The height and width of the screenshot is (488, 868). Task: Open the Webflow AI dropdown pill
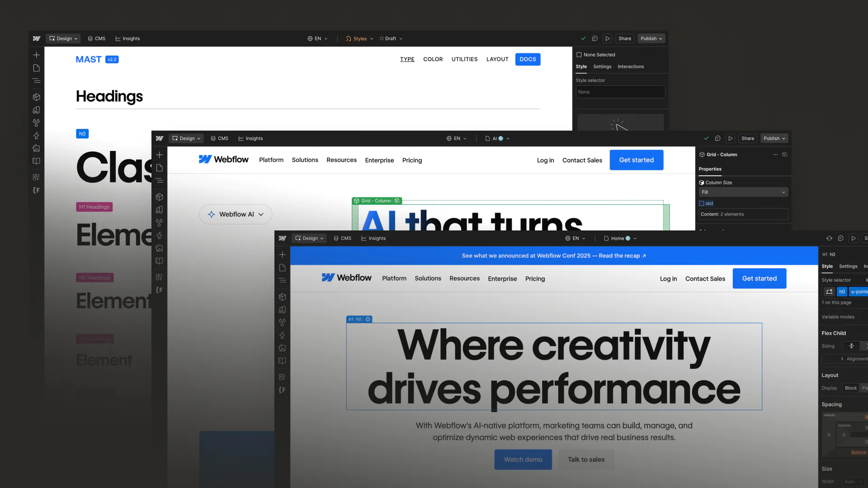coord(236,214)
